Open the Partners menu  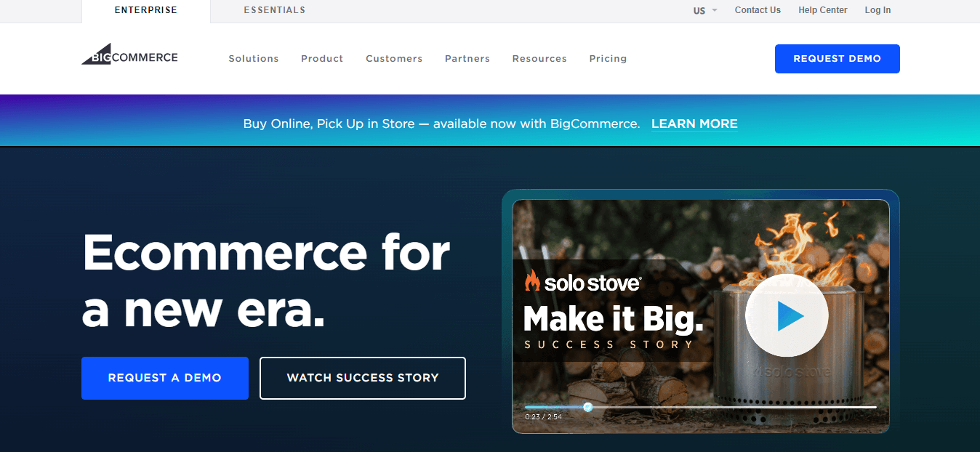467,59
